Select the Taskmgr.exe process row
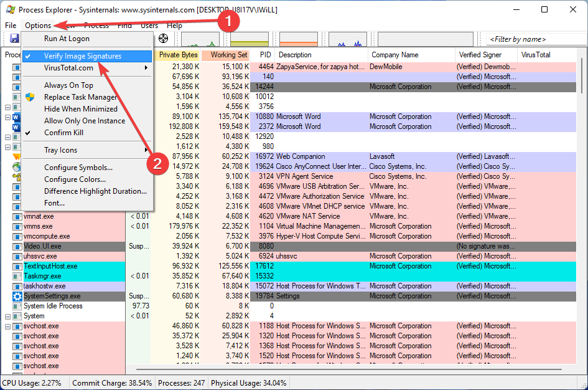The width and height of the screenshot is (588, 390). [x=294, y=276]
